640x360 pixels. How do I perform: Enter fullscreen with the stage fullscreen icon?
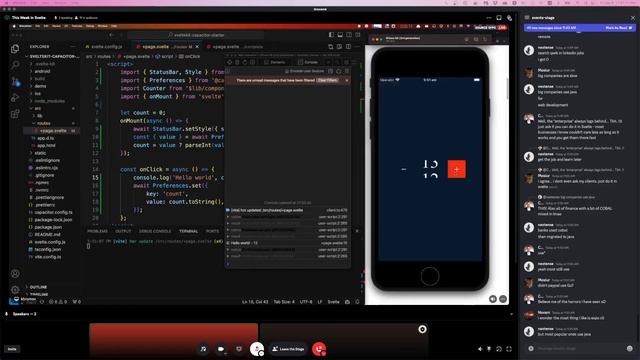click(509, 349)
